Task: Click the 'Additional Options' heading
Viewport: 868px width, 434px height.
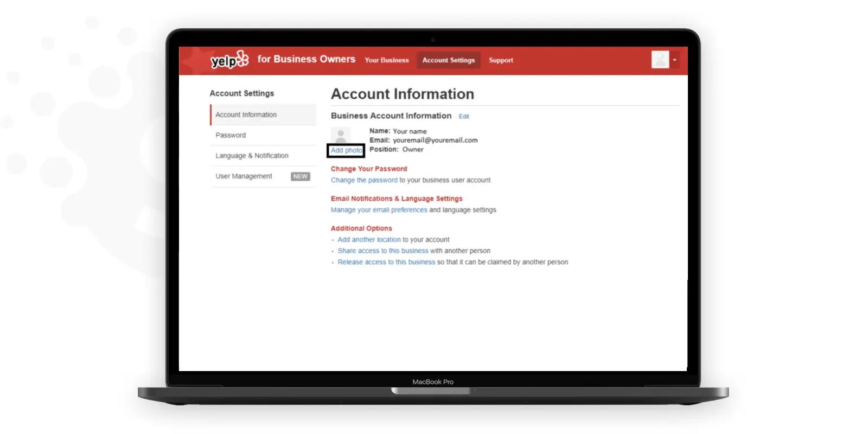Action: pos(361,228)
